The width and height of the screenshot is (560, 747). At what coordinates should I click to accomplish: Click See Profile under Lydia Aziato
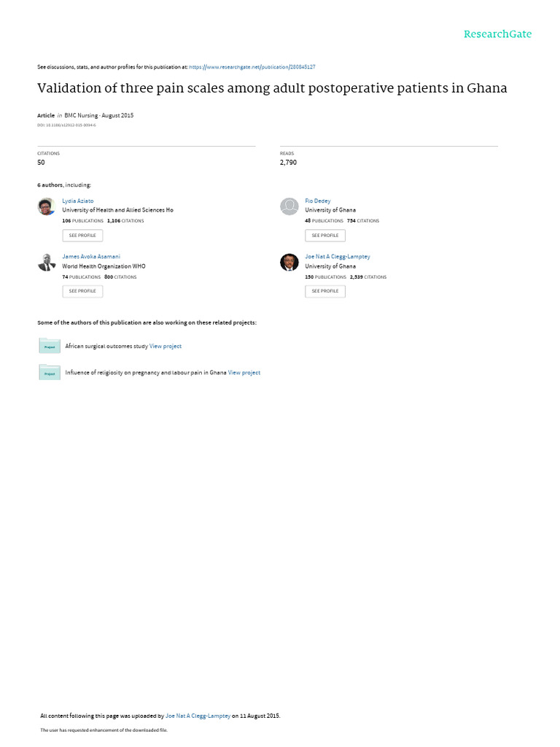[x=82, y=236]
